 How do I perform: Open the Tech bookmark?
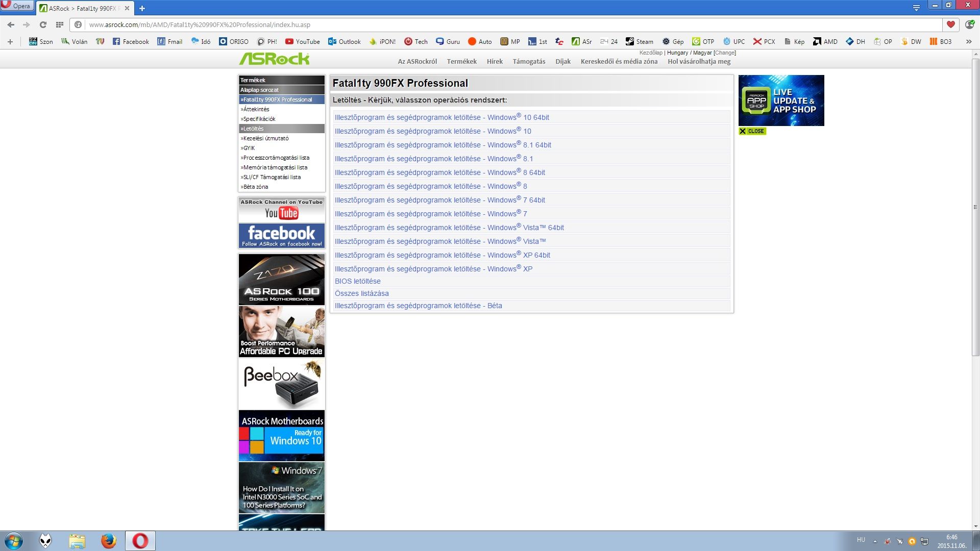[x=416, y=42]
